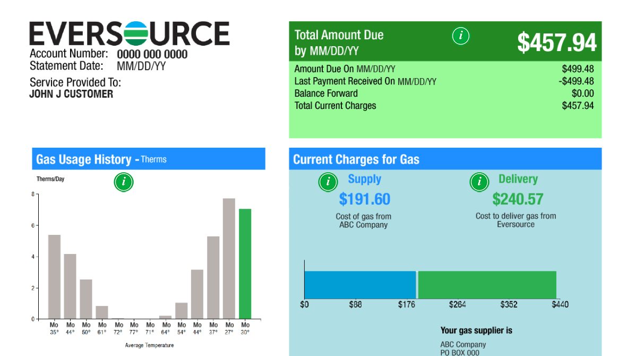Click the Delivery heading

click(x=518, y=179)
